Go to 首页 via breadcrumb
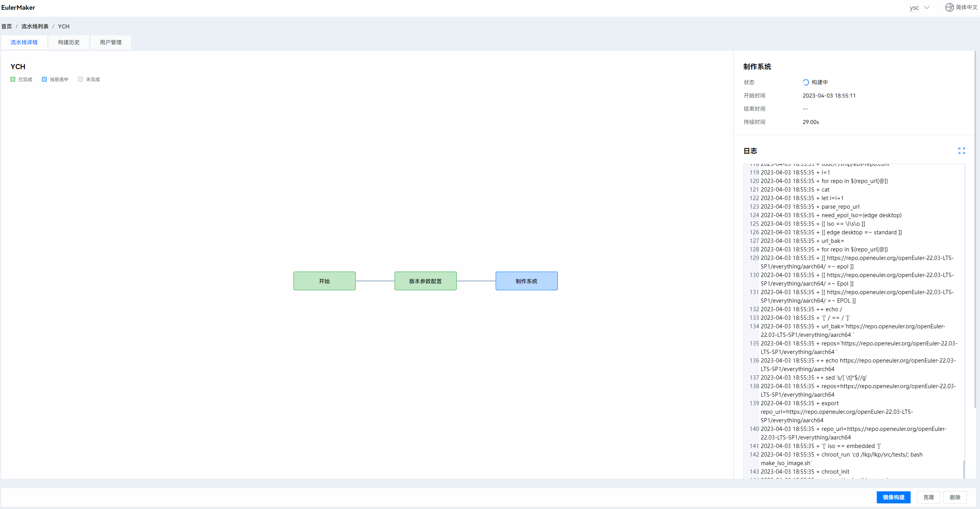980x509 pixels. (7, 26)
